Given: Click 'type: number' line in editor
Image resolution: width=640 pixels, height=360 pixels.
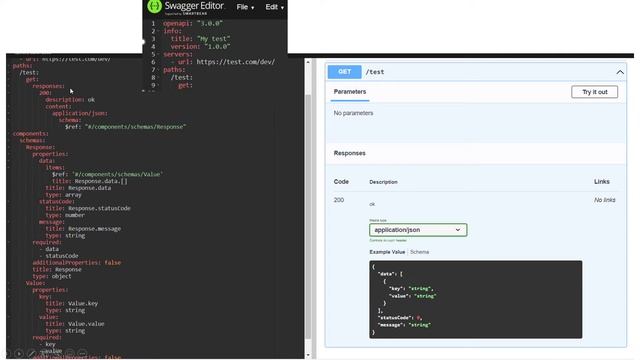Looking at the screenshot, I should coord(65,215).
